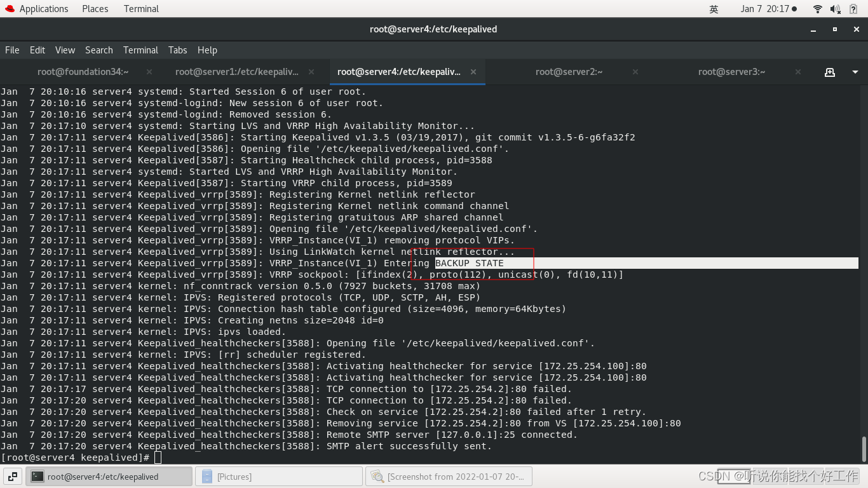The height and width of the screenshot is (488, 868).
Task: Click the 'Removing service [172.25.254.2]:80' line
Action: click(341, 423)
